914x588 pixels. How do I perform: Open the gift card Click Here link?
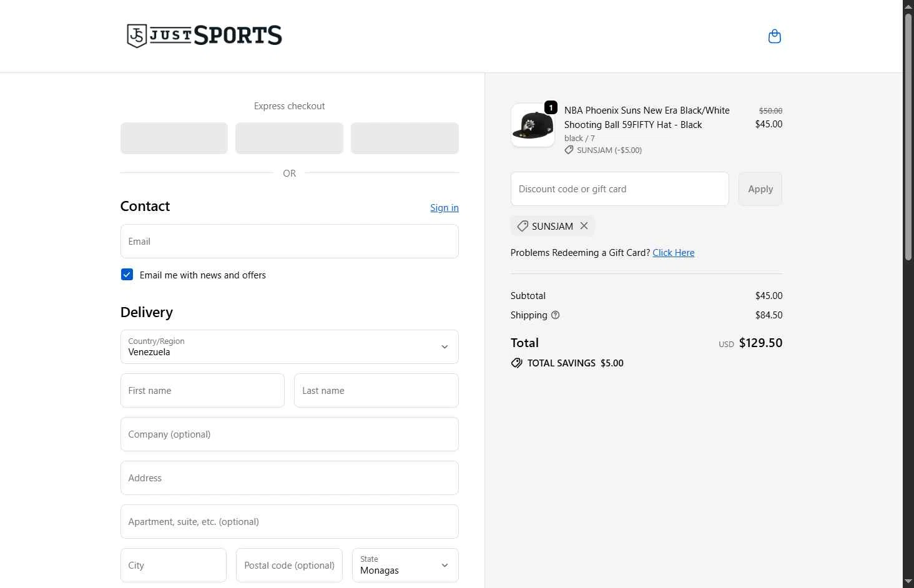click(673, 253)
